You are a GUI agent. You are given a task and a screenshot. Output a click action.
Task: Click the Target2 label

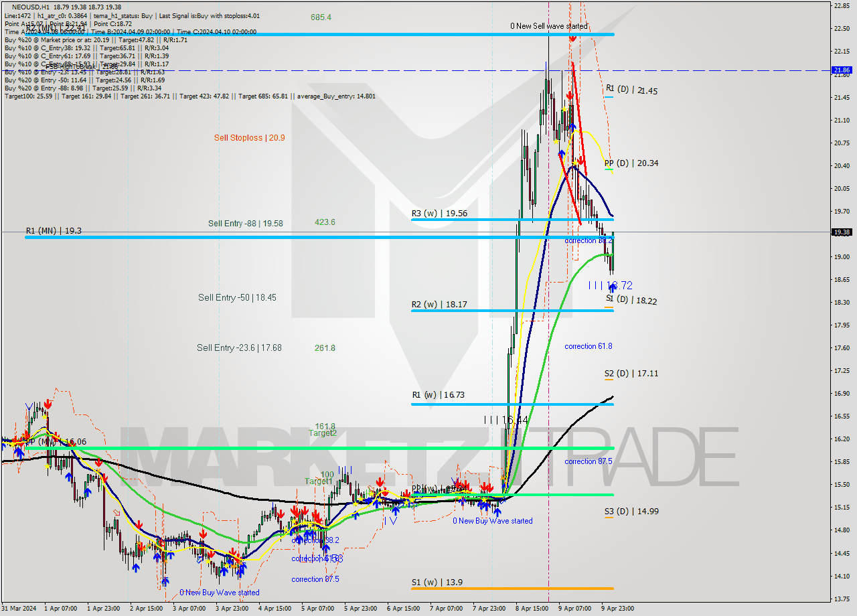point(322,433)
